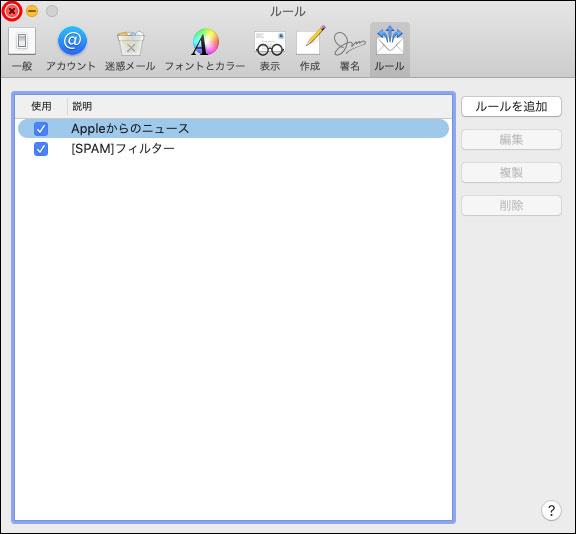The image size is (576, 534).
Task: Open help with the question mark button
Action: (551, 510)
